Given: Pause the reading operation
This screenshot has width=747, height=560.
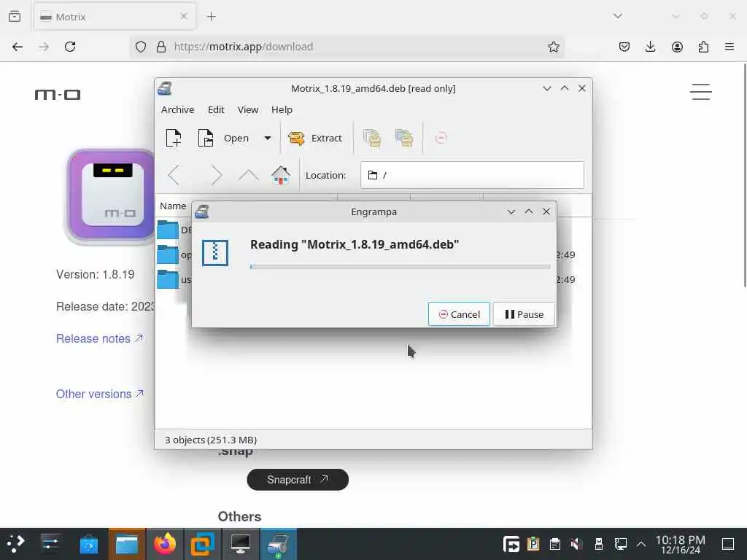Looking at the screenshot, I should [x=524, y=314].
